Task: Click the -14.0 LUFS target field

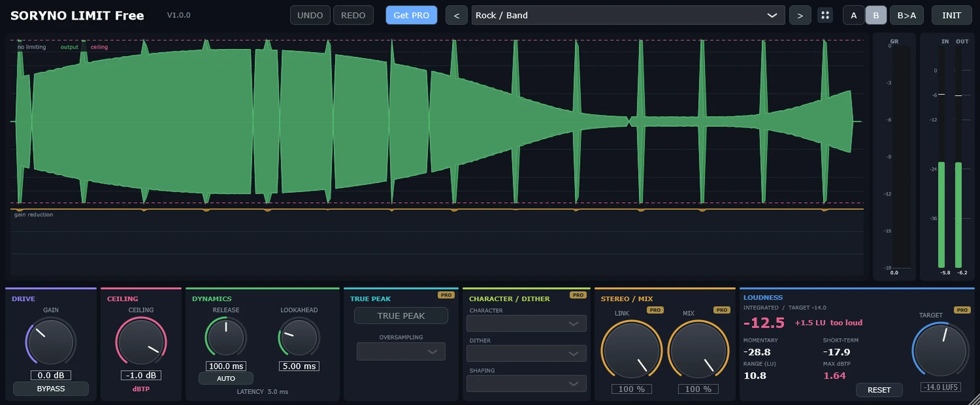Action: click(x=941, y=387)
